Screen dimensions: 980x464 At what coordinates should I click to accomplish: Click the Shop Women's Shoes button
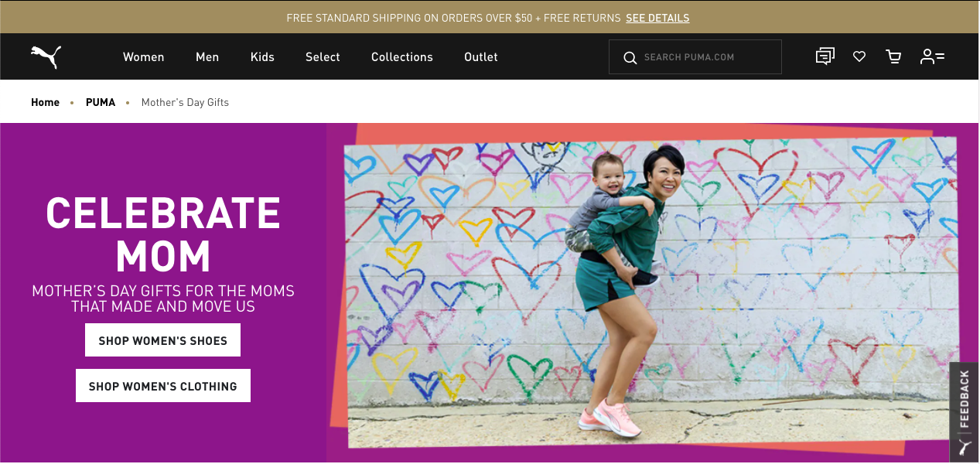coord(162,340)
